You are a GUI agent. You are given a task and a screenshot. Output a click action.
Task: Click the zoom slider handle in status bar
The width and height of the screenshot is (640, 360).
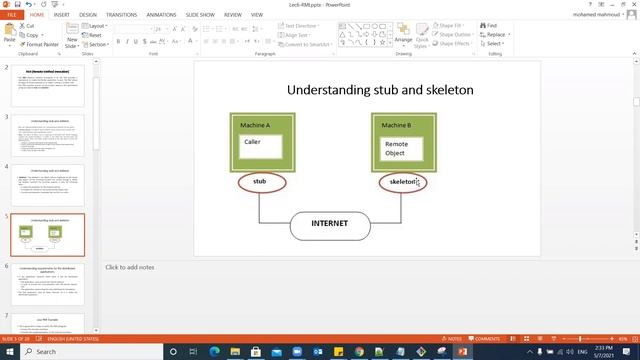(x=580, y=339)
